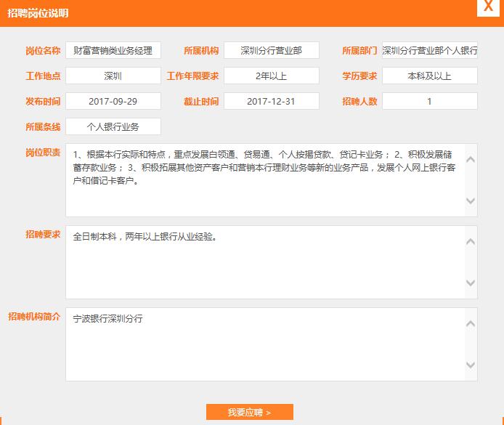
Task: Focus the 招聘人数 field showing 1
Action: pyautogui.click(x=429, y=102)
